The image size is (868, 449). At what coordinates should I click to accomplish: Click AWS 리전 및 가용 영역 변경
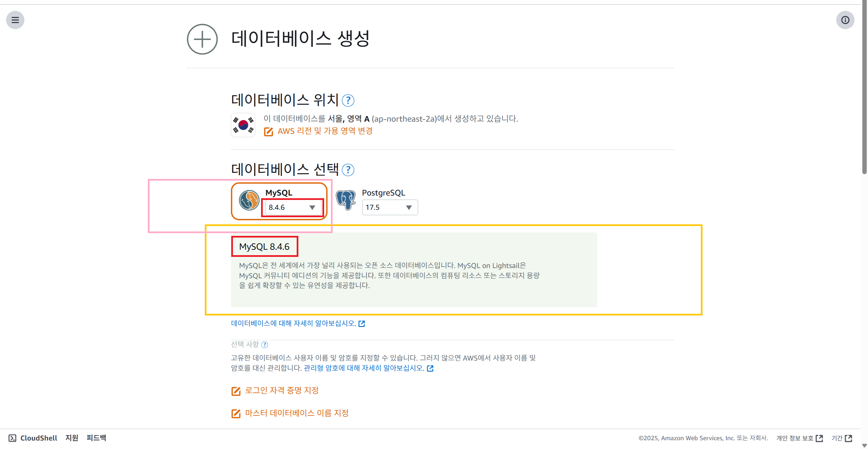(324, 131)
